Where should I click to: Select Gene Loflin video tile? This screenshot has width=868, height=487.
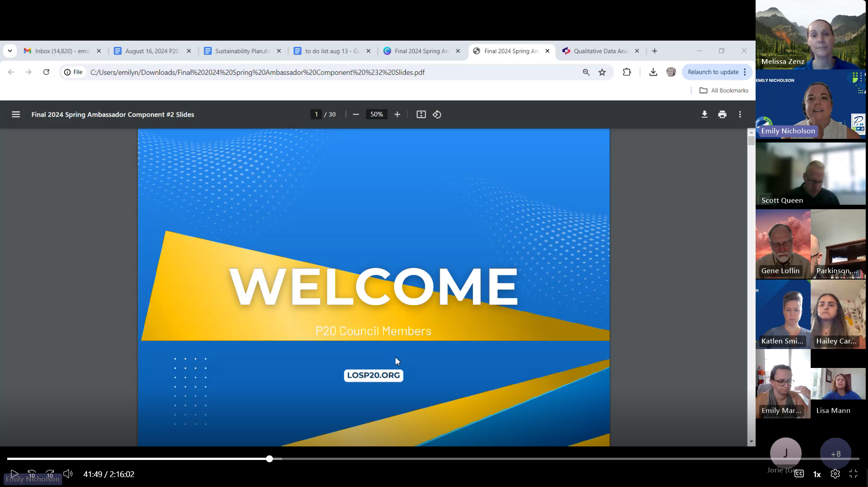coord(783,244)
